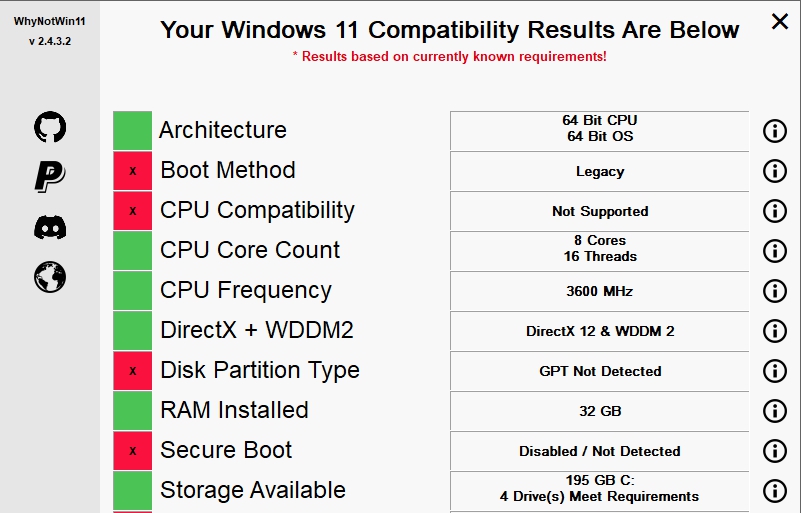This screenshot has height=513, width=804.
Task: Click RAM Installed info icon
Action: [x=774, y=411]
